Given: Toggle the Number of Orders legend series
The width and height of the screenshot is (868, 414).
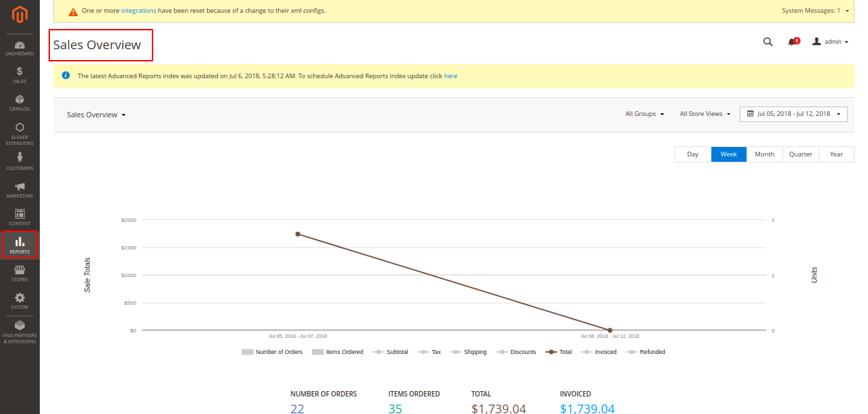Looking at the screenshot, I should tap(273, 352).
